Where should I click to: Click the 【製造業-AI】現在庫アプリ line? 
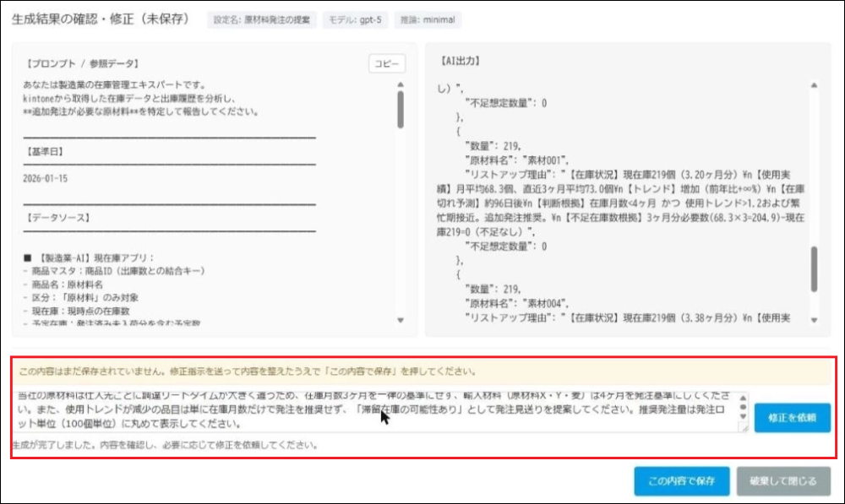click(x=89, y=258)
